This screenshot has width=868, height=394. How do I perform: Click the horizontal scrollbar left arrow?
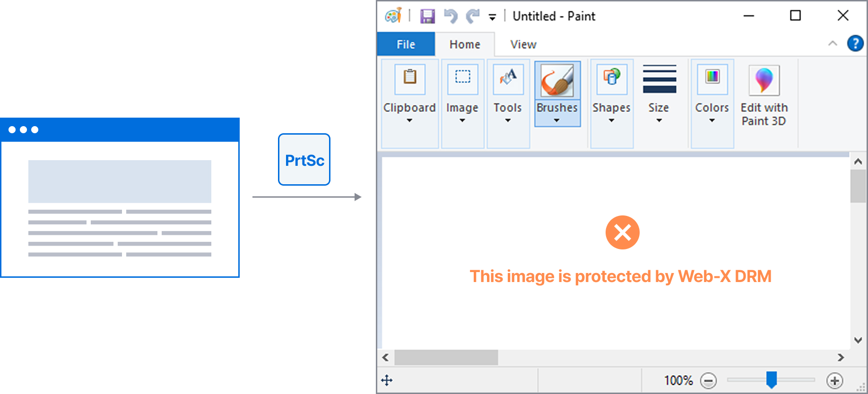point(385,358)
